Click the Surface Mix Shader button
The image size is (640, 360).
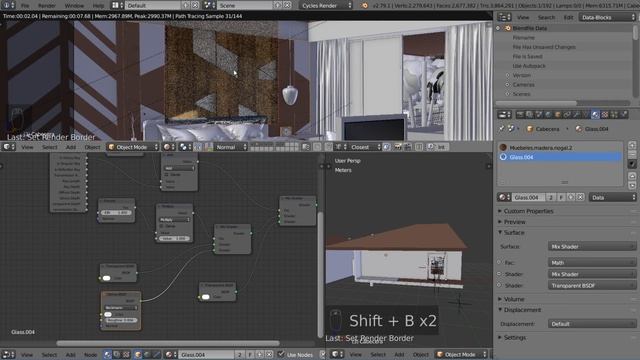click(x=591, y=247)
